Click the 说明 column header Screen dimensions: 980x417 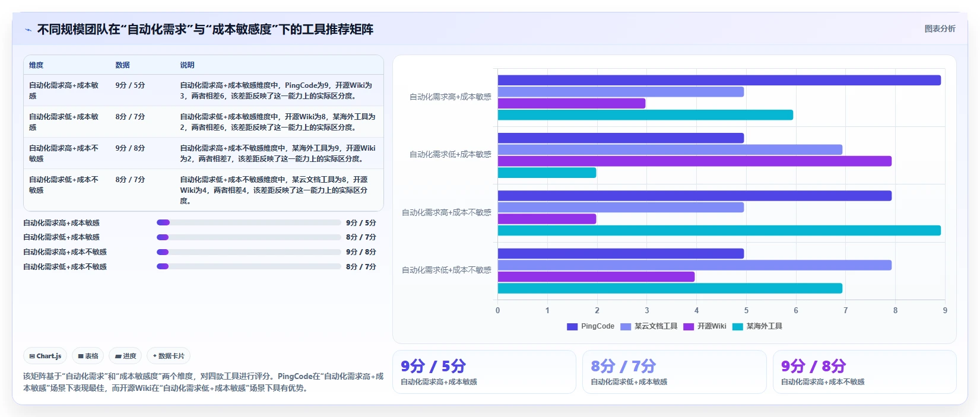pos(187,65)
